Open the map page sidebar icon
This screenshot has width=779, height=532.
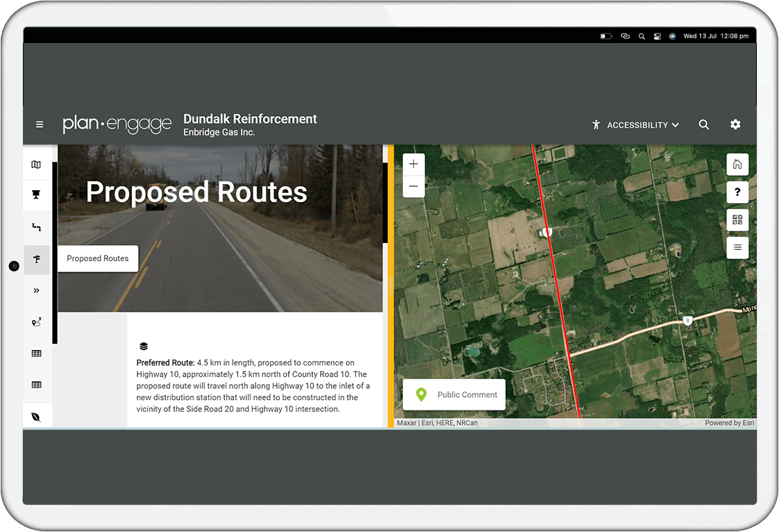click(36, 165)
